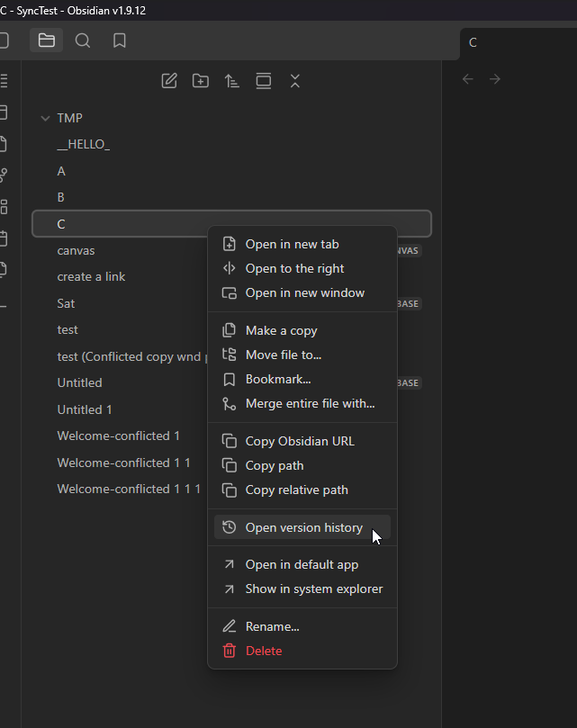Select Merge entire file with...
Viewport: 577px width, 728px height.
click(x=310, y=403)
